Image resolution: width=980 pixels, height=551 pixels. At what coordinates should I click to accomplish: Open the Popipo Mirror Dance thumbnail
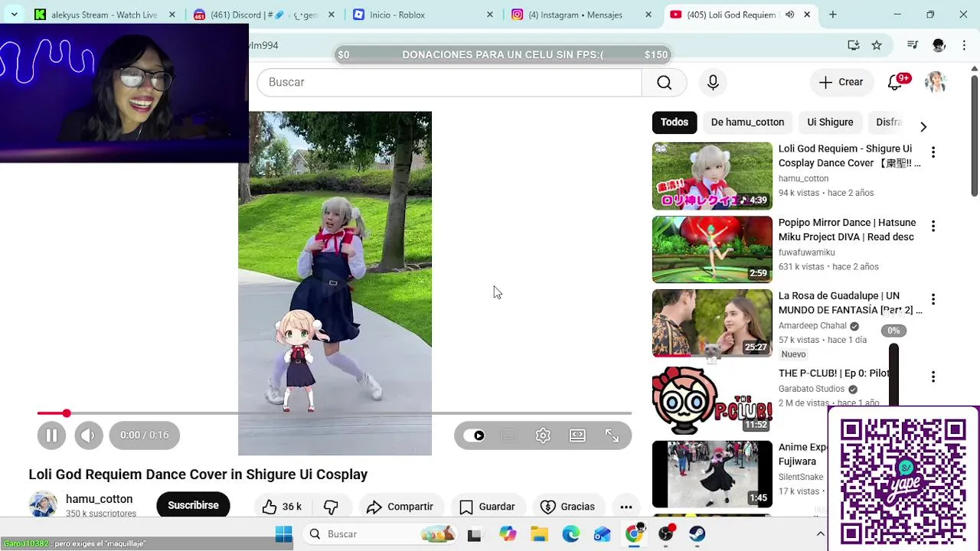tap(712, 249)
